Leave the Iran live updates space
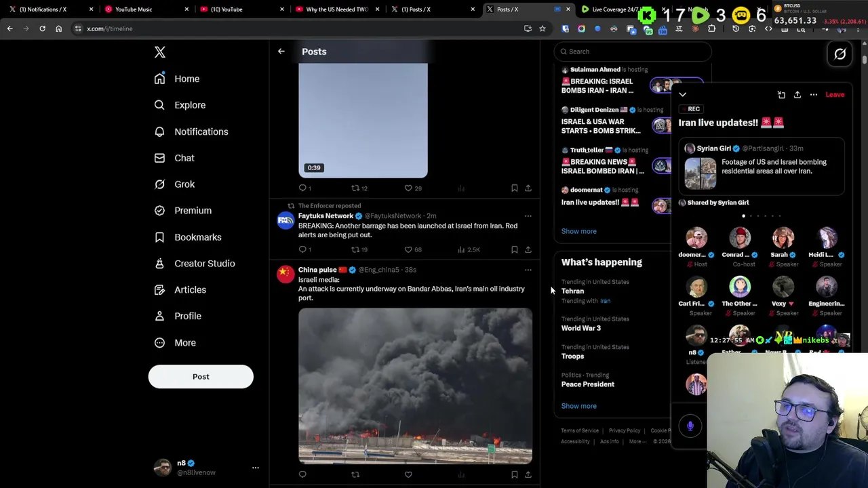 (x=835, y=95)
